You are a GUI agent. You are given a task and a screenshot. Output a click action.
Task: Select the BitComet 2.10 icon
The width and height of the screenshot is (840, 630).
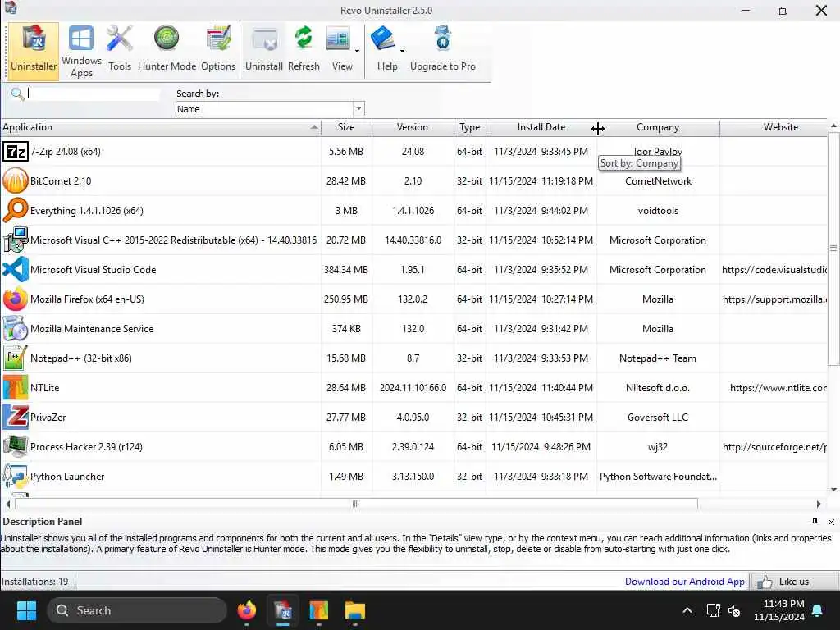coord(15,180)
